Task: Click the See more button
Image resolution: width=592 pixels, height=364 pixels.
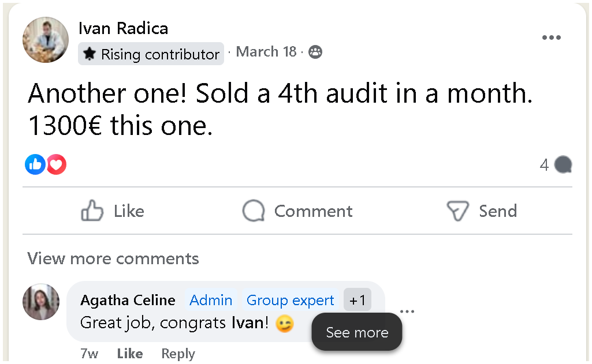Action: coord(356,332)
